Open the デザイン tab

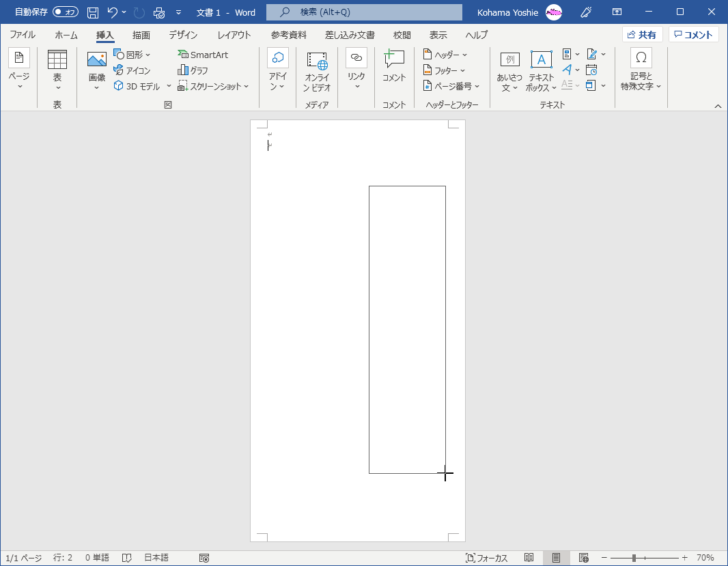[x=183, y=35]
